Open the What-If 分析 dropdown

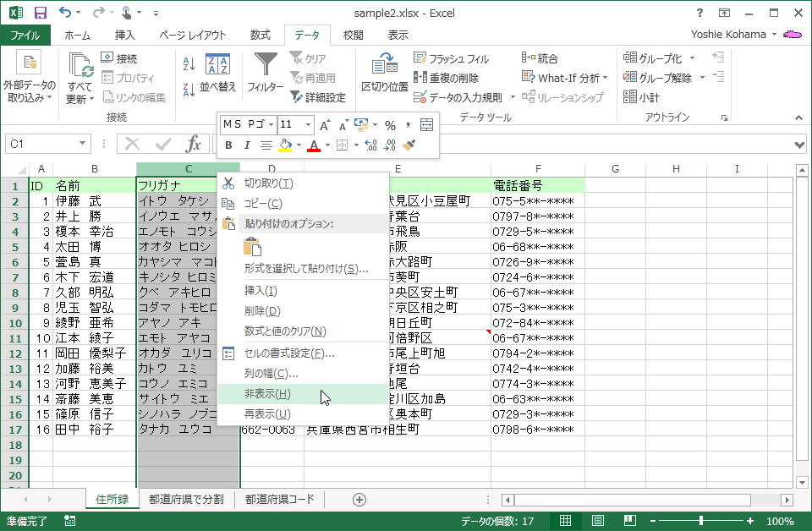(x=564, y=78)
